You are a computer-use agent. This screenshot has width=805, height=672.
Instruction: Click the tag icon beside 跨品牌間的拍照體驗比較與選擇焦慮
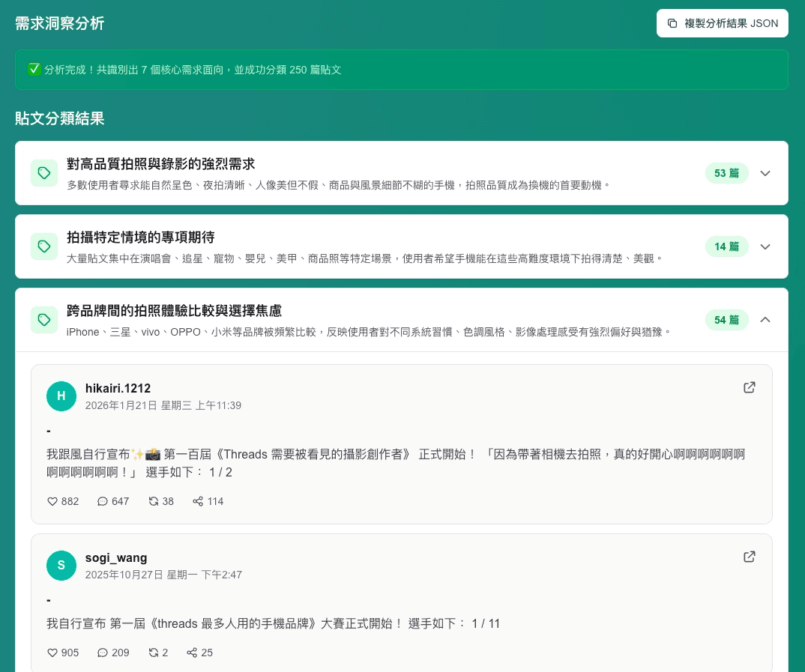44,320
